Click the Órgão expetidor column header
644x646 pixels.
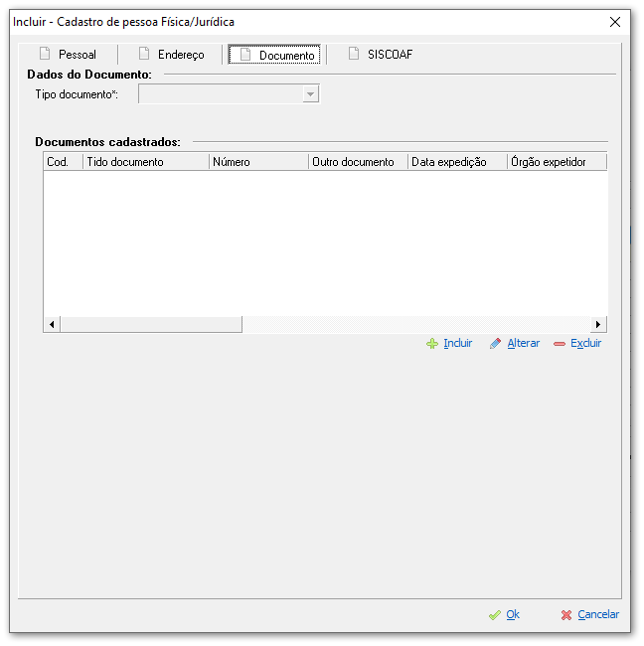coord(557,162)
